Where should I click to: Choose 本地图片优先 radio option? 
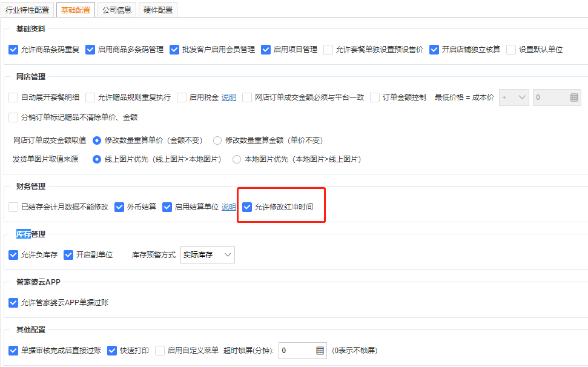tap(237, 159)
